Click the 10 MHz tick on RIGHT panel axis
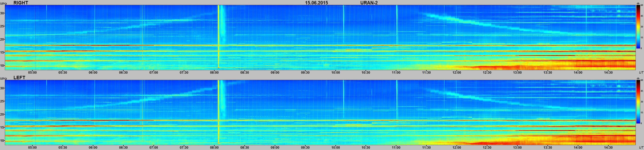The image size is (644, 150). [x=2, y=66]
